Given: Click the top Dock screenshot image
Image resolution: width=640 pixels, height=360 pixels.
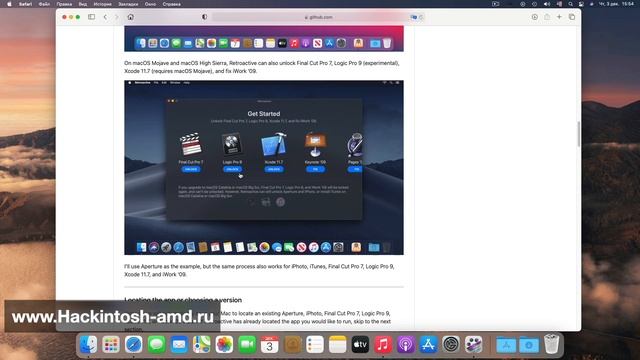Looking at the screenshot, I should pyautogui.click(x=264, y=39).
